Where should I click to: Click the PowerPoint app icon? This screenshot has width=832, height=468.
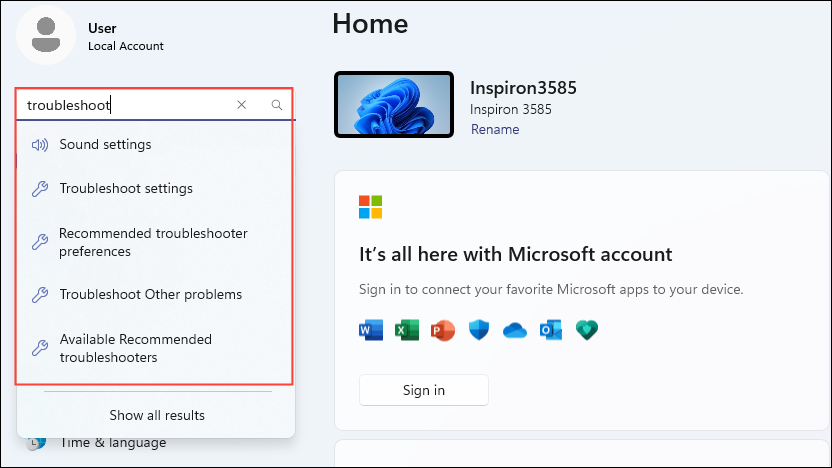pyautogui.click(x=443, y=330)
